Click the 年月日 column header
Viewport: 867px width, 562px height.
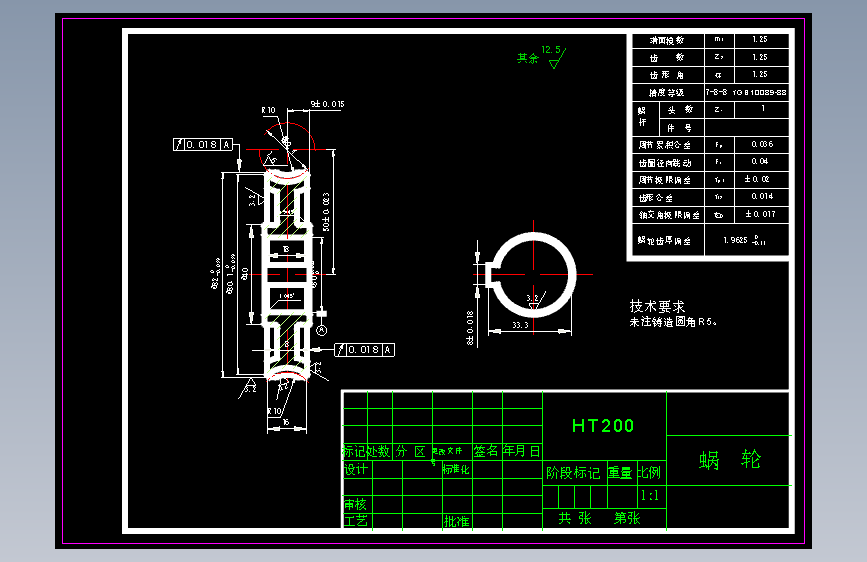coord(521,451)
